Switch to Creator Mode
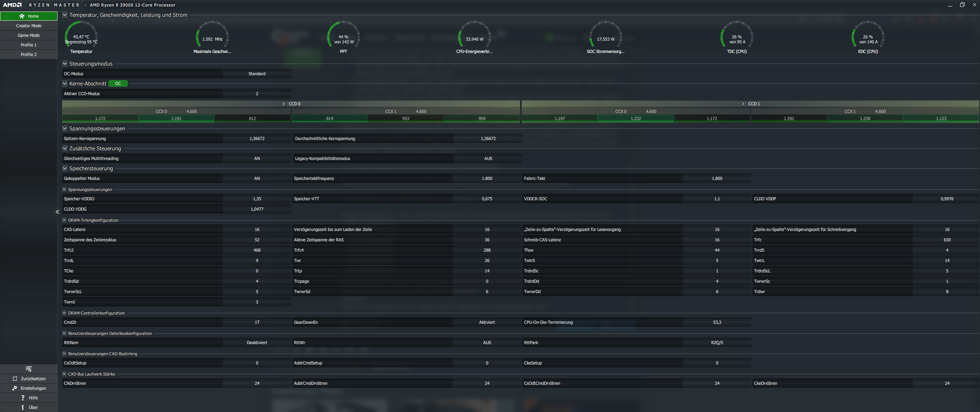The width and height of the screenshot is (980, 412). click(x=29, y=26)
